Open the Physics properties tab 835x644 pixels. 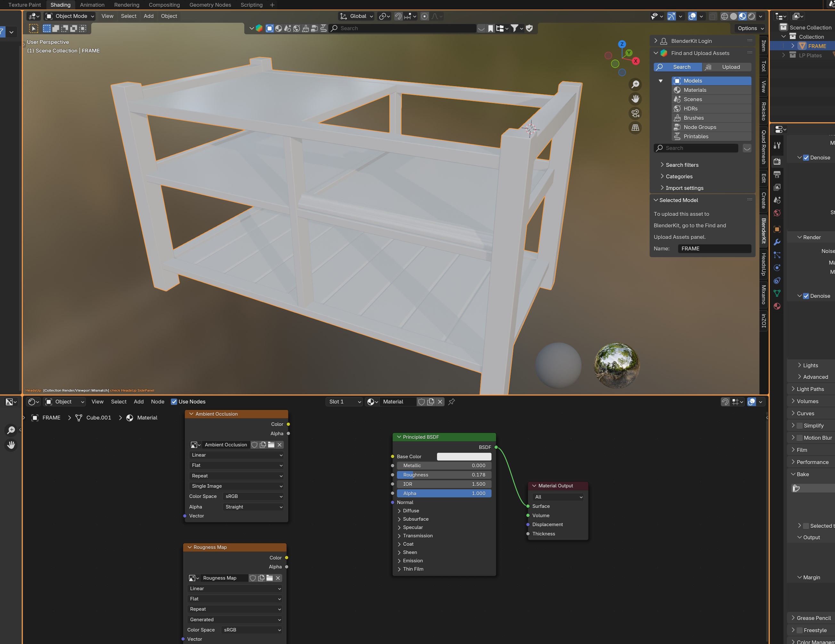(777, 268)
